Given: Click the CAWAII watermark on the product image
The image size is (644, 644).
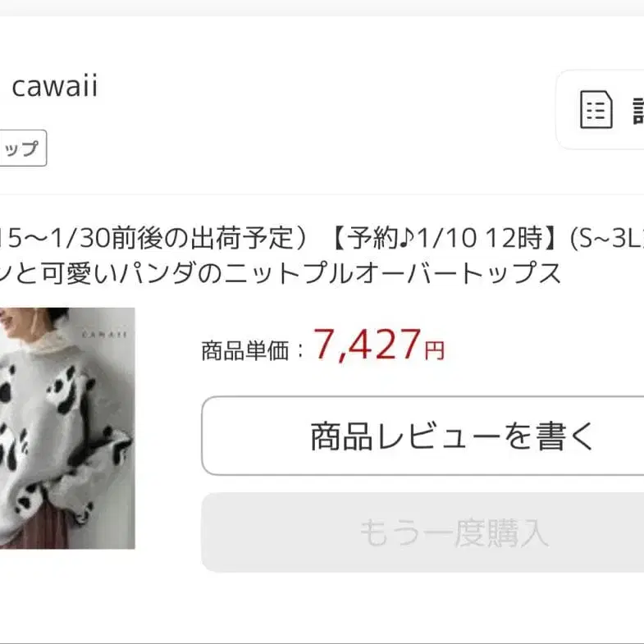Looking at the screenshot, I should coord(105,335).
